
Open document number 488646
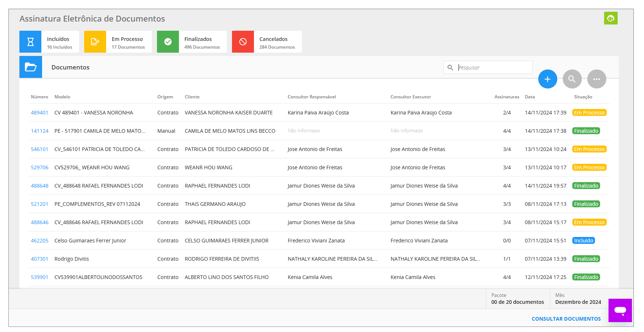(40, 222)
